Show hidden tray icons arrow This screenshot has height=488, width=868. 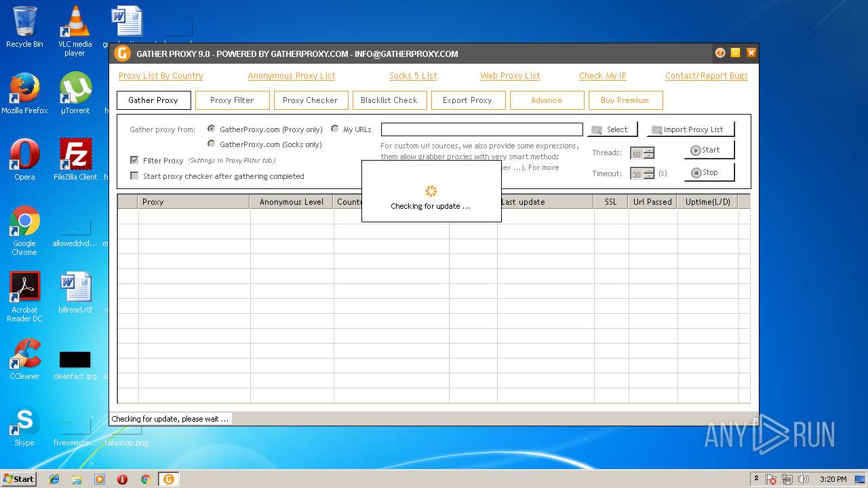coord(756,479)
